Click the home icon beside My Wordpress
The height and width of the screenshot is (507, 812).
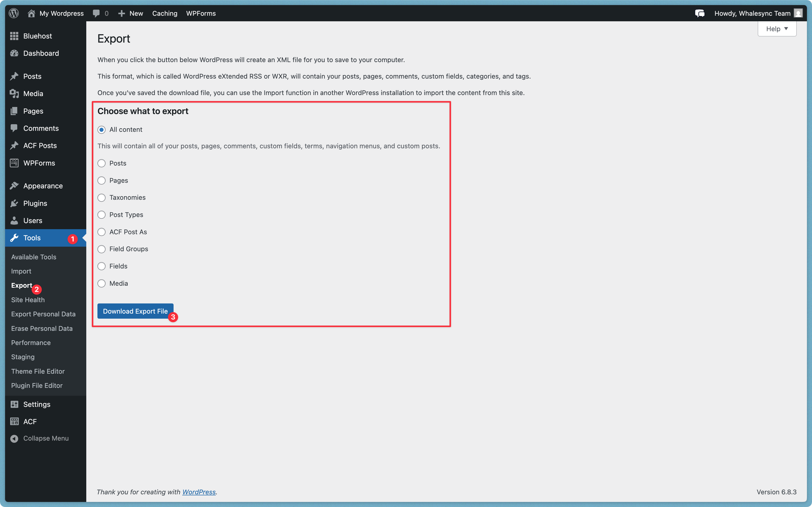tap(31, 13)
